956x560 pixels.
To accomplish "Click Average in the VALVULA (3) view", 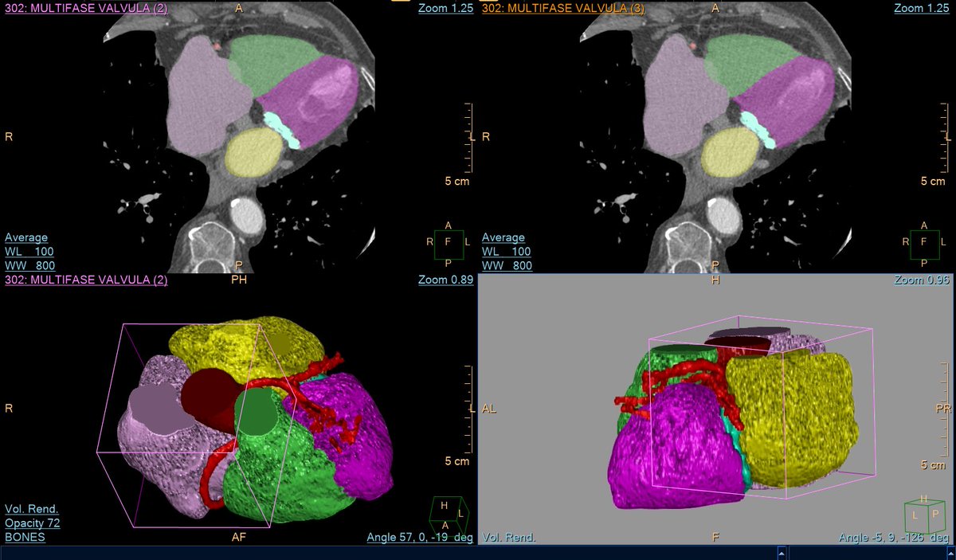I will tap(503, 237).
